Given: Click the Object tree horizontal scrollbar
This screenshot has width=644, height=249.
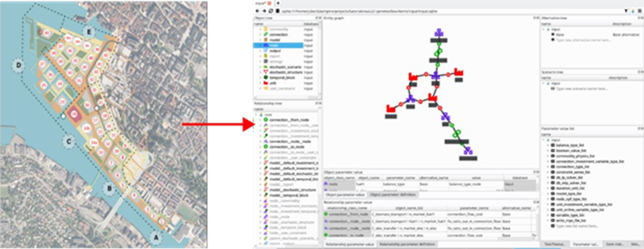Looking at the screenshot, I should coord(286,98).
